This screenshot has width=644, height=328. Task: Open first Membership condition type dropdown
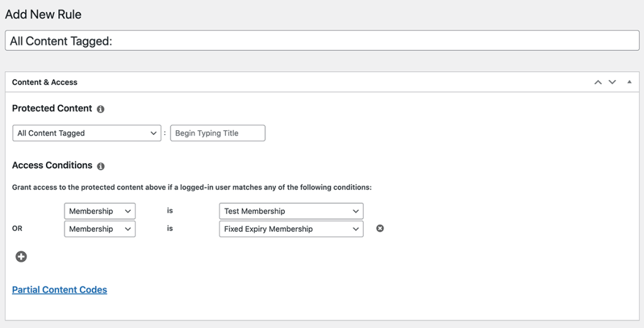(x=100, y=211)
